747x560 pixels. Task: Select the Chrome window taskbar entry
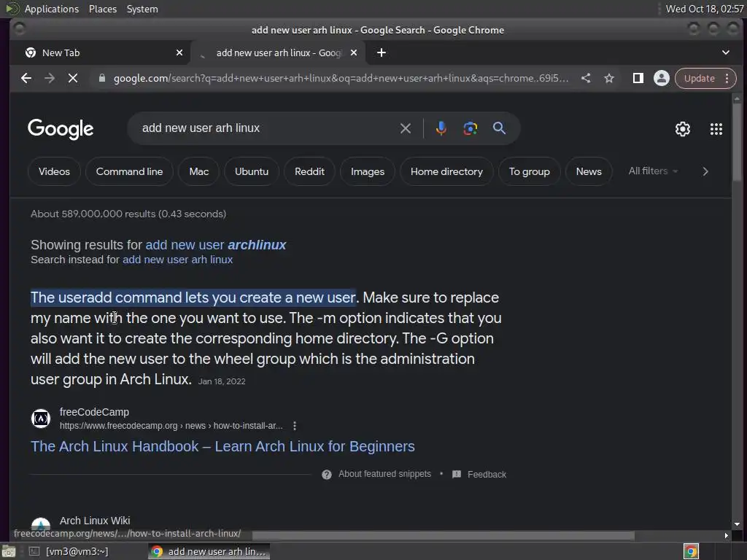tap(209, 551)
